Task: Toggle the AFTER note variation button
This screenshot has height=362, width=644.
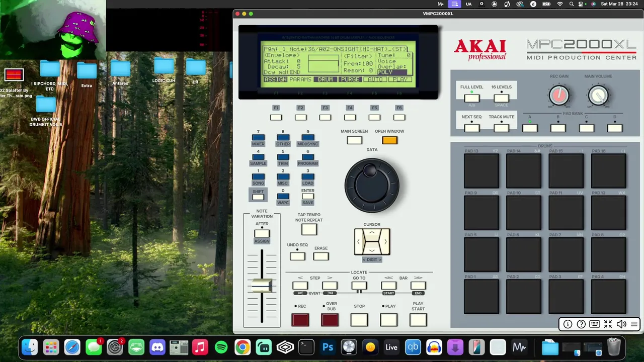Action: (262, 233)
